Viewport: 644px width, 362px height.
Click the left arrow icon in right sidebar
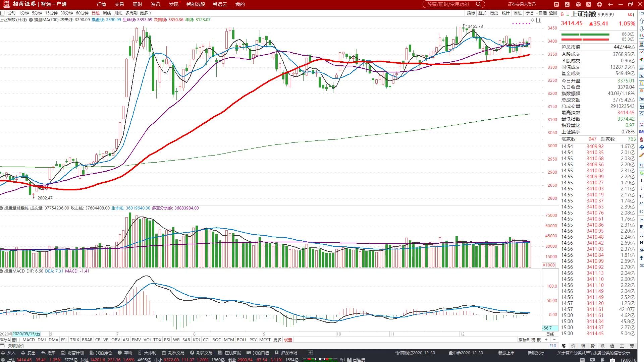[641, 14]
